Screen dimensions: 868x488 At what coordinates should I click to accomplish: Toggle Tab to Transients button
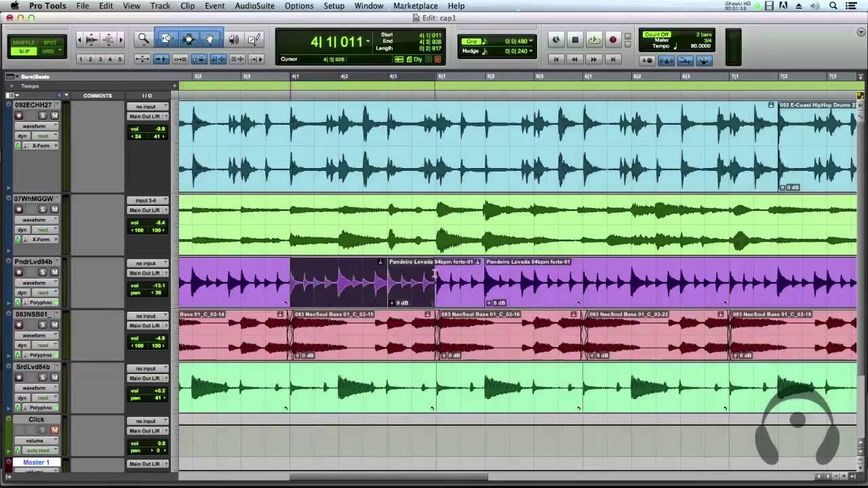pos(161,60)
